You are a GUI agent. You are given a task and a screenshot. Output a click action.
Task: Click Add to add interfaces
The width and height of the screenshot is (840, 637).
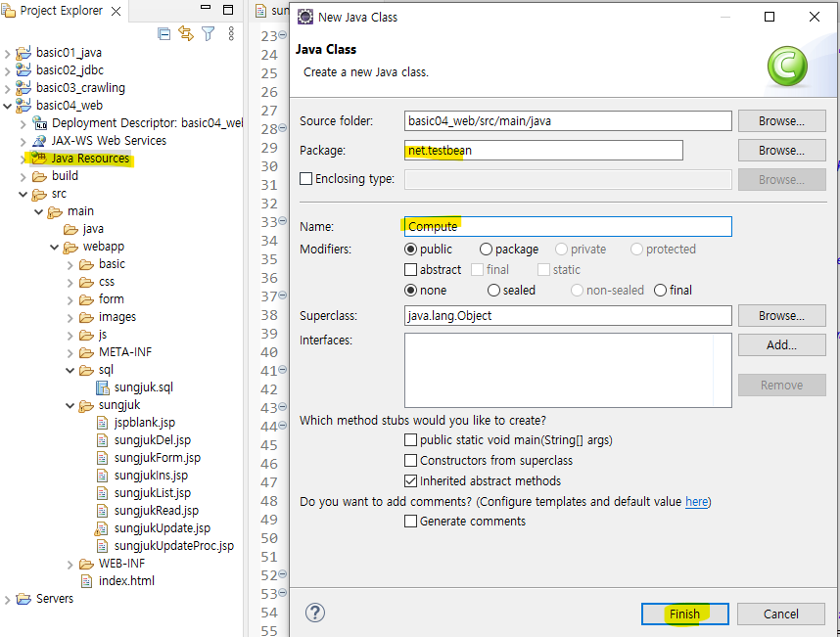(x=781, y=344)
